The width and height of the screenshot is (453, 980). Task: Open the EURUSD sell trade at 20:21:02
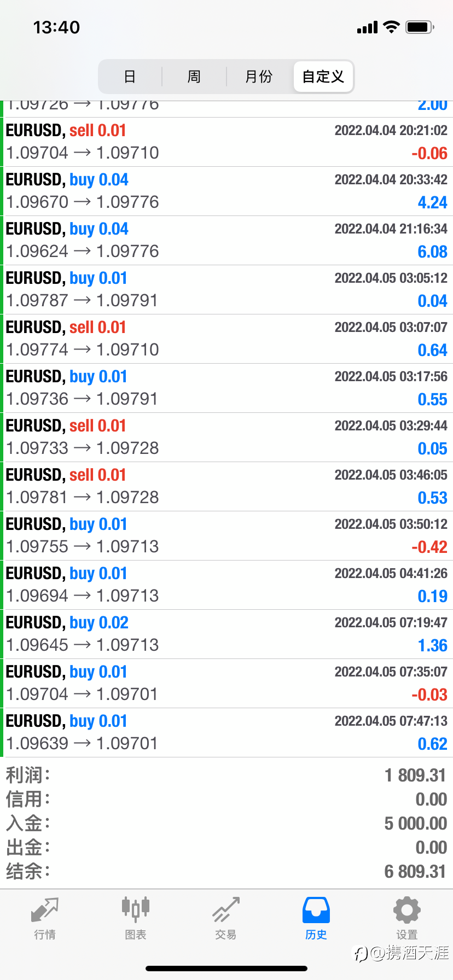226,142
